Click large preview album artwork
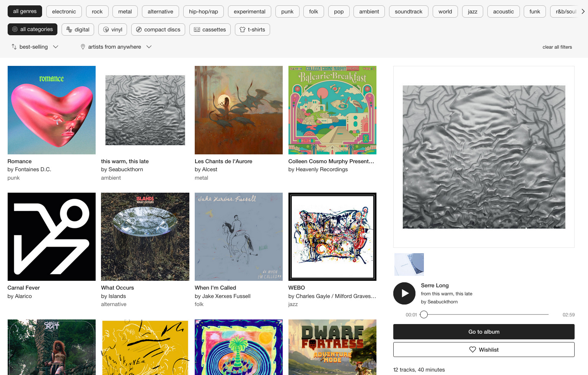The image size is (588, 375). 484,157
